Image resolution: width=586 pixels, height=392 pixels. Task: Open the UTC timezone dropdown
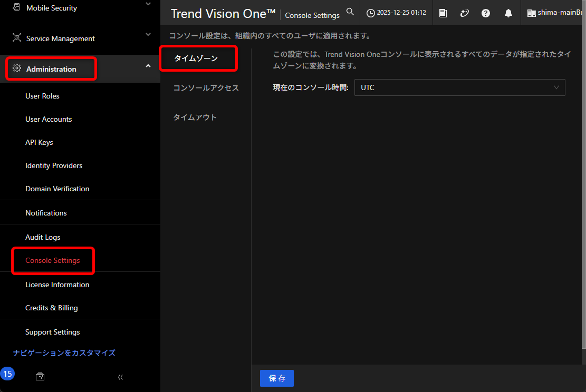pyautogui.click(x=460, y=87)
